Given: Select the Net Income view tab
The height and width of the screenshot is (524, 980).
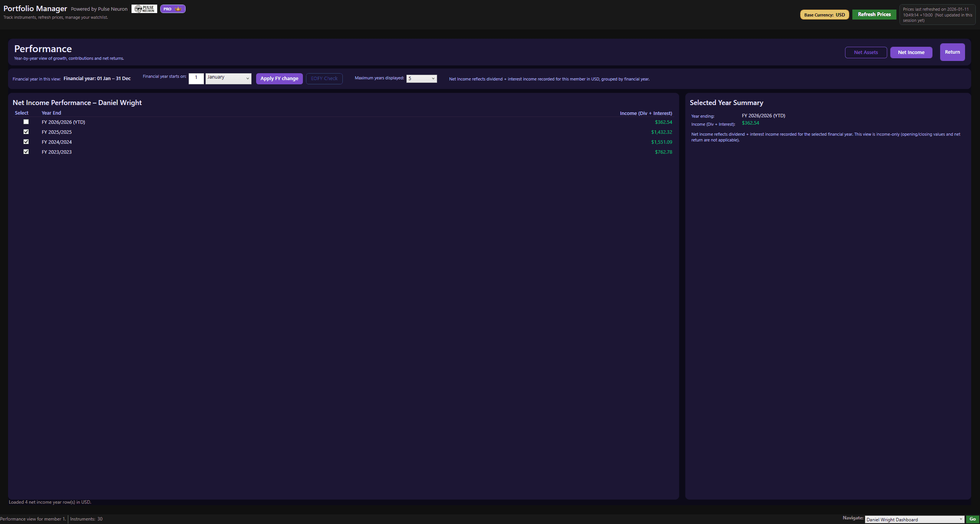Looking at the screenshot, I should (911, 53).
